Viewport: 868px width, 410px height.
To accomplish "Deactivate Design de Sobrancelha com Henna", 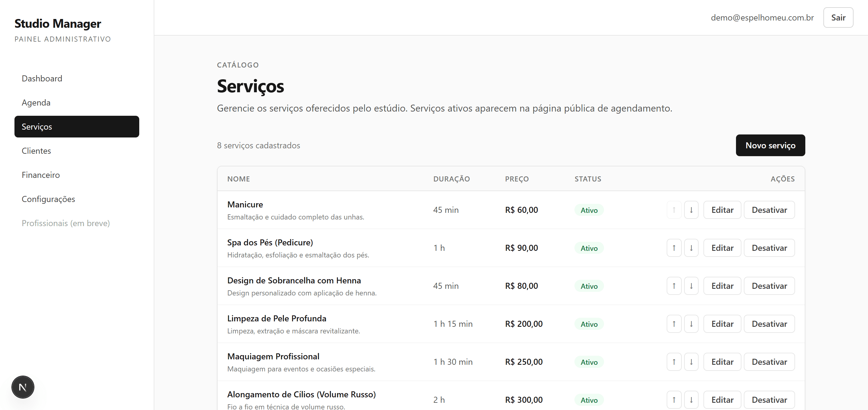I will (x=769, y=286).
